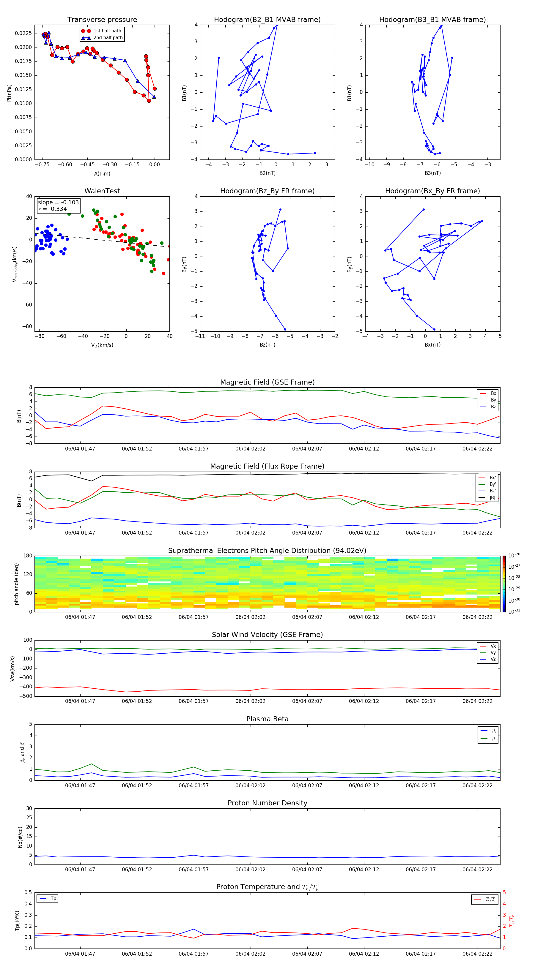Click the red Te/Tp right-axis label
Image resolution: width=535 pixels, height=980 pixels.
click(512, 921)
